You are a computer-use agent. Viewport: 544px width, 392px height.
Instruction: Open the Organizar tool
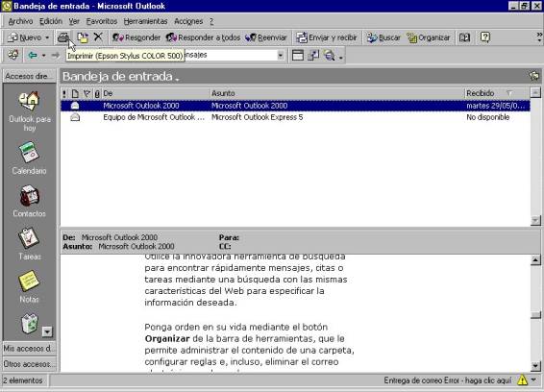pos(429,37)
